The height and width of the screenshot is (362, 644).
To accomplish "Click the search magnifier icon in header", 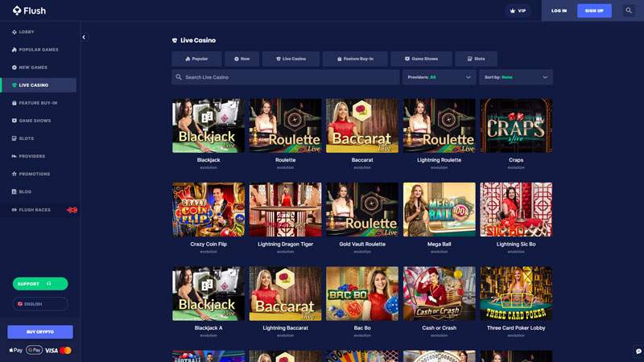I will (629, 10).
